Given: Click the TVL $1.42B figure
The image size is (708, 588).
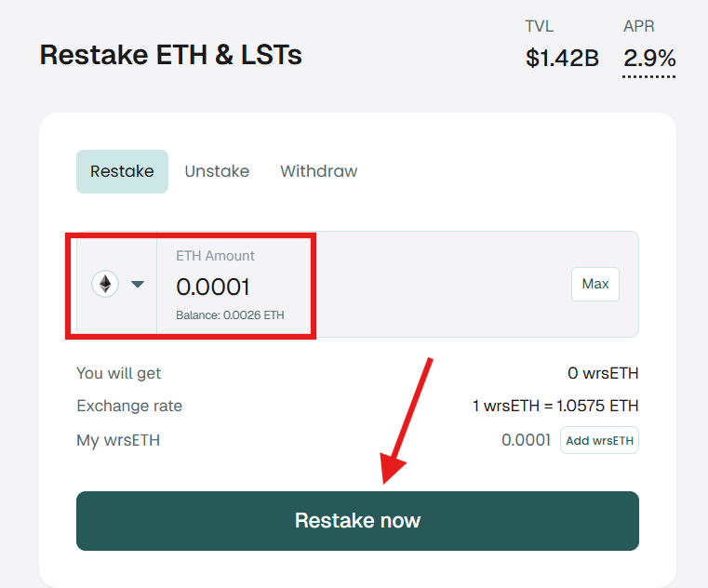Looking at the screenshot, I should coord(562,59).
